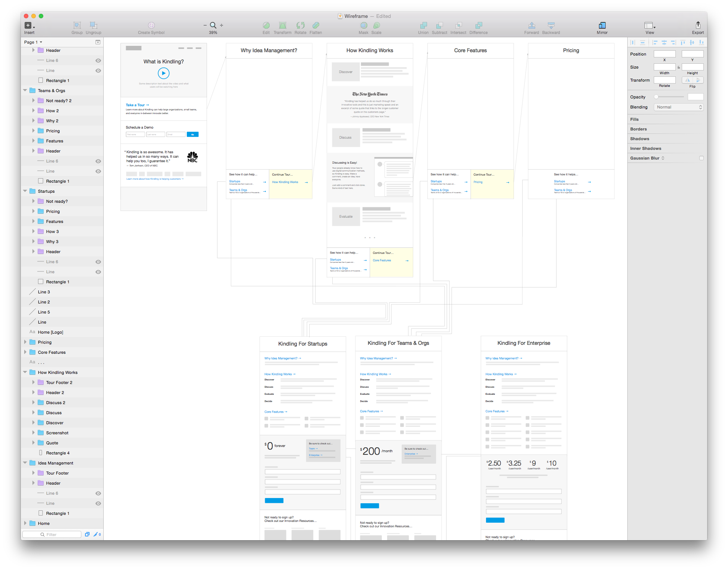Click the magnifier zoom icon
728x570 pixels.
coord(213,25)
